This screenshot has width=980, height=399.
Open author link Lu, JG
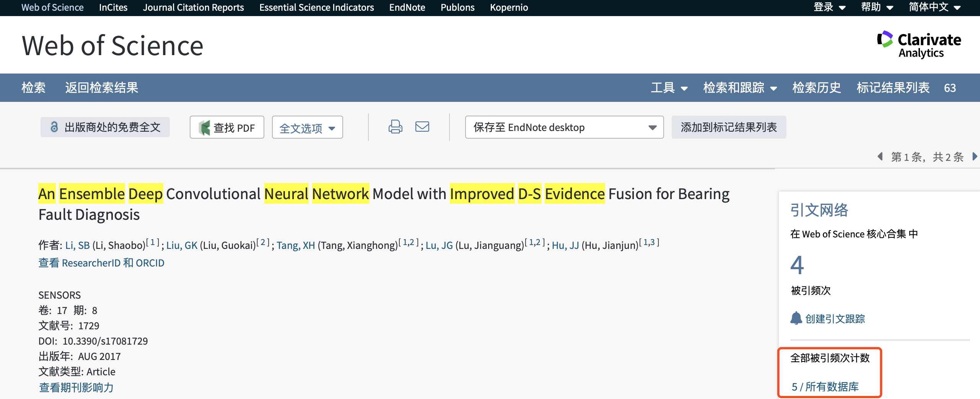[439, 245]
